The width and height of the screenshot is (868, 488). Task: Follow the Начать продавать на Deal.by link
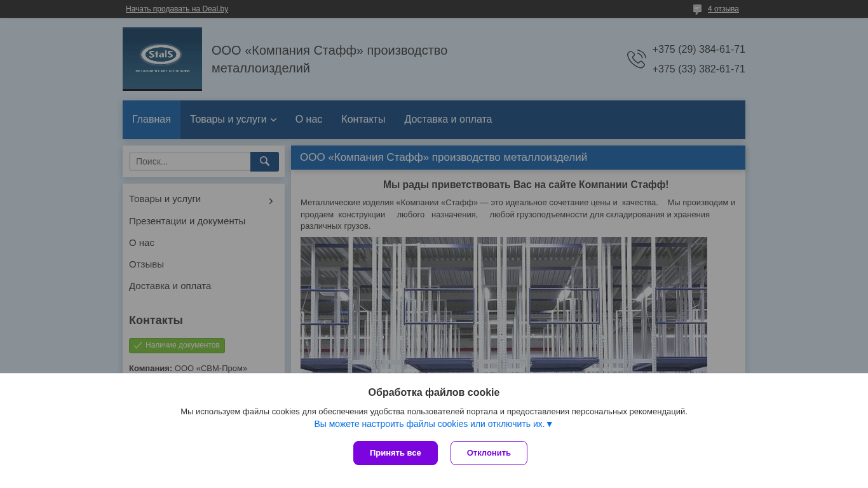pyautogui.click(x=177, y=9)
